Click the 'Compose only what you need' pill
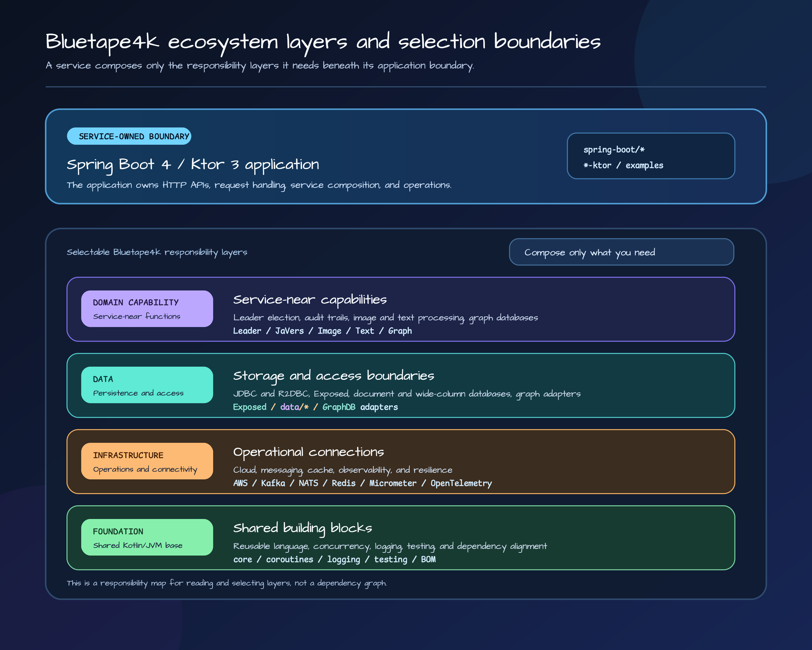The image size is (812, 650). coord(621,252)
